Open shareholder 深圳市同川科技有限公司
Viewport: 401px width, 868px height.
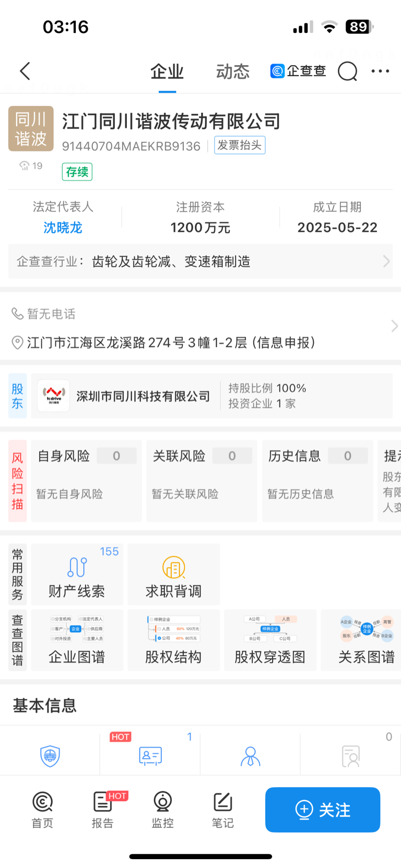(x=143, y=396)
